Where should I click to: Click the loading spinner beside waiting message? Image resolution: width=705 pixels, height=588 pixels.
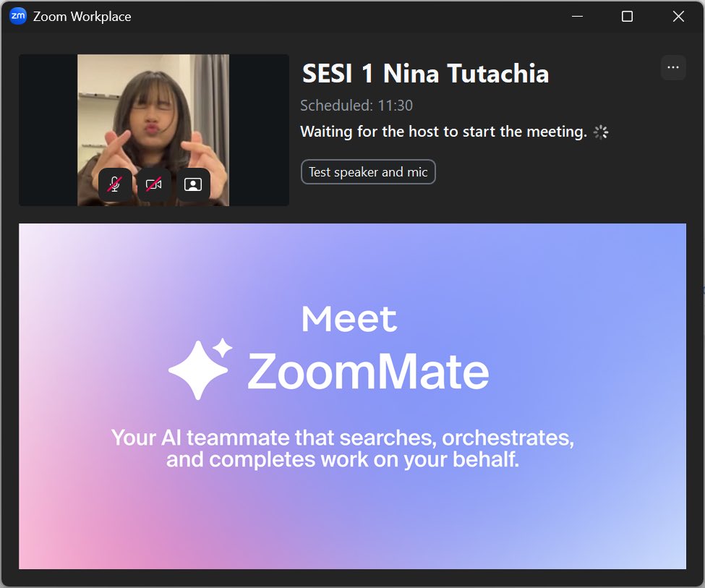601,132
